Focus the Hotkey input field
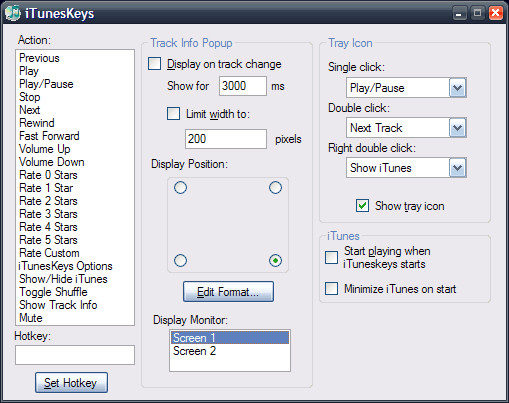Image resolution: width=509 pixels, height=403 pixels. click(x=75, y=355)
